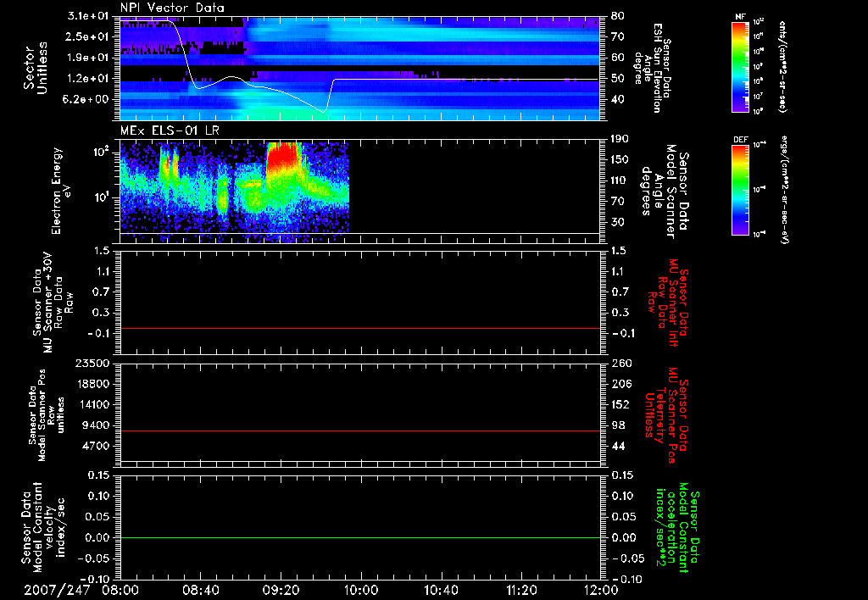The image size is (868, 600).
Task: Click the '18800' scanner position tick label
Action: tap(92, 384)
